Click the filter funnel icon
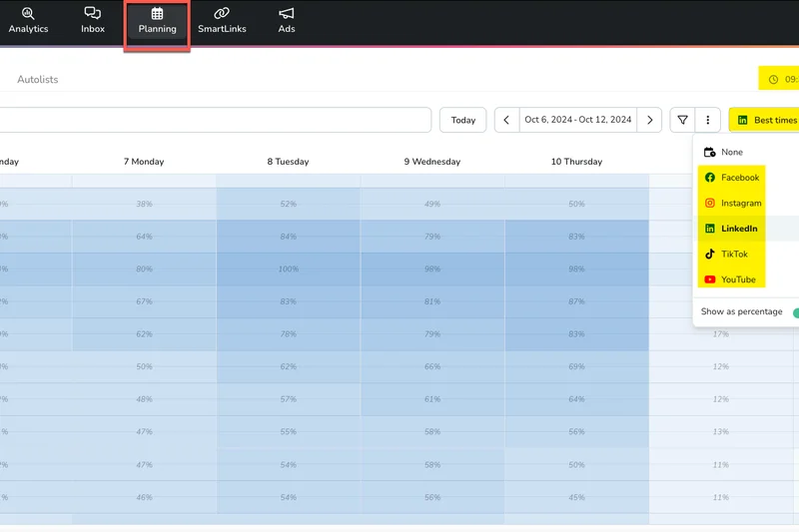 [682, 120]
